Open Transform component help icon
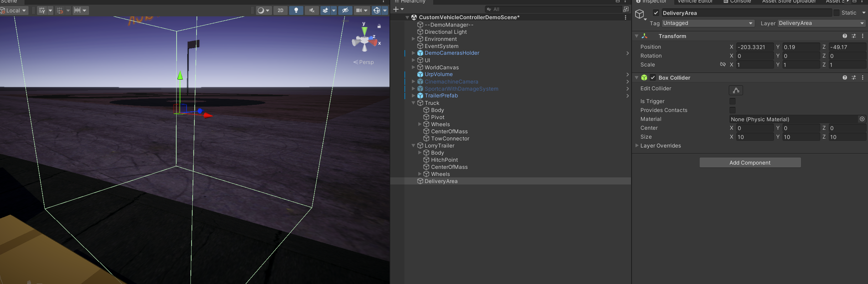 coord(845,36)
